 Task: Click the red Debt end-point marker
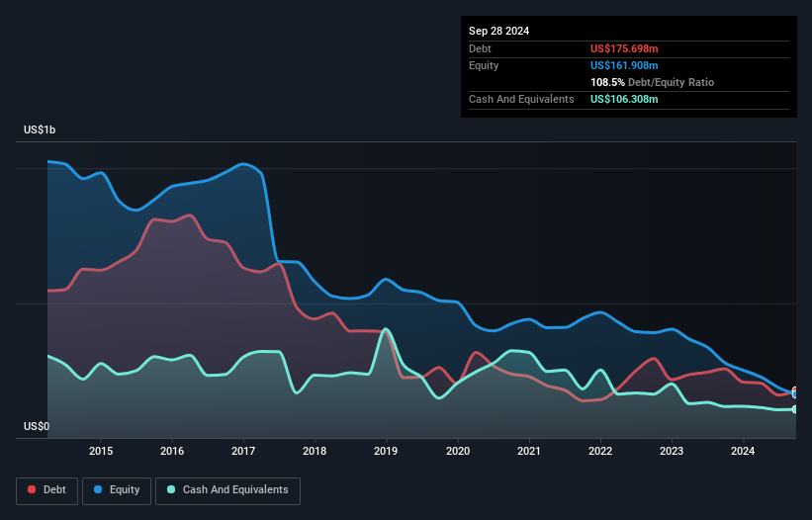(795, 390)
